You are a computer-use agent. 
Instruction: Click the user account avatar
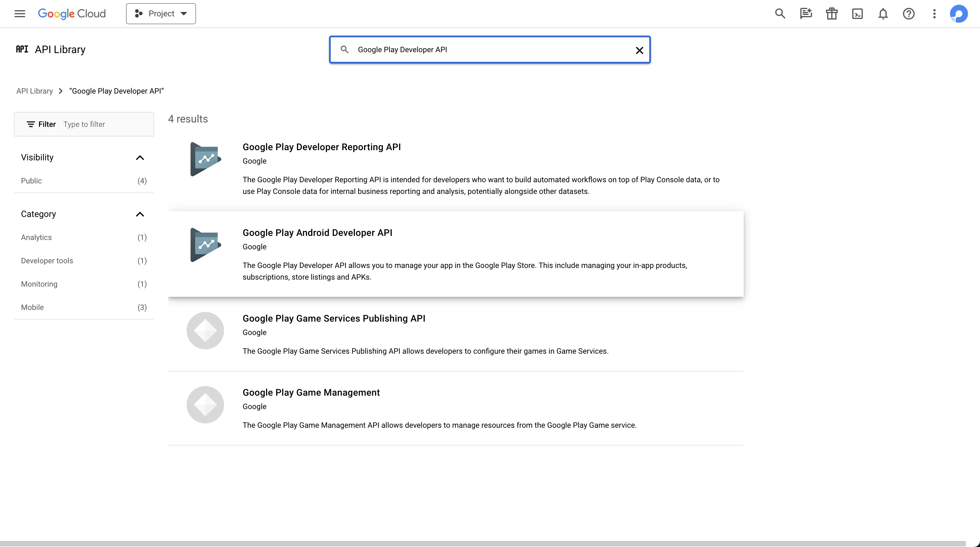pyautogui.click(x=958, y=14)
